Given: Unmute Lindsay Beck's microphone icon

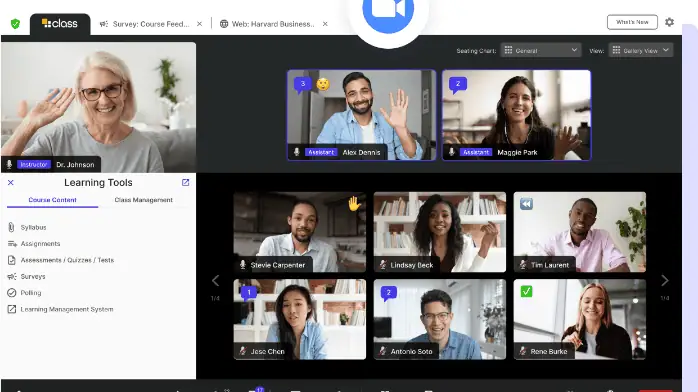Looking at the screenshot, I should [x=383, y=265].
